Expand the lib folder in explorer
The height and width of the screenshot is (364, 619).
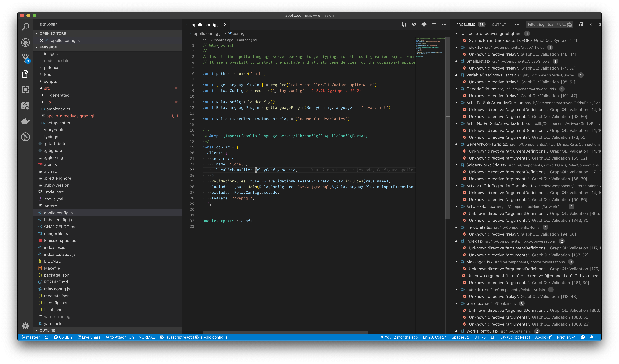click(x=49, y=102)
